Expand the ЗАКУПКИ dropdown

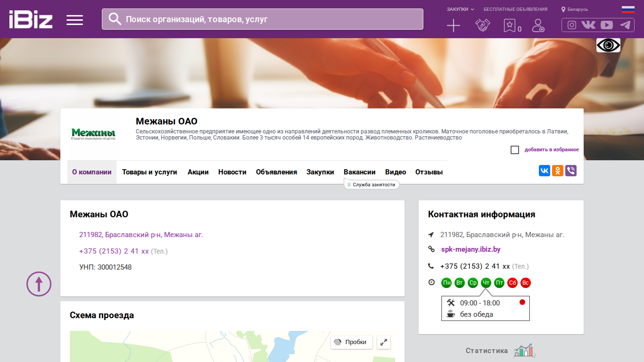(x=460, y=9)
